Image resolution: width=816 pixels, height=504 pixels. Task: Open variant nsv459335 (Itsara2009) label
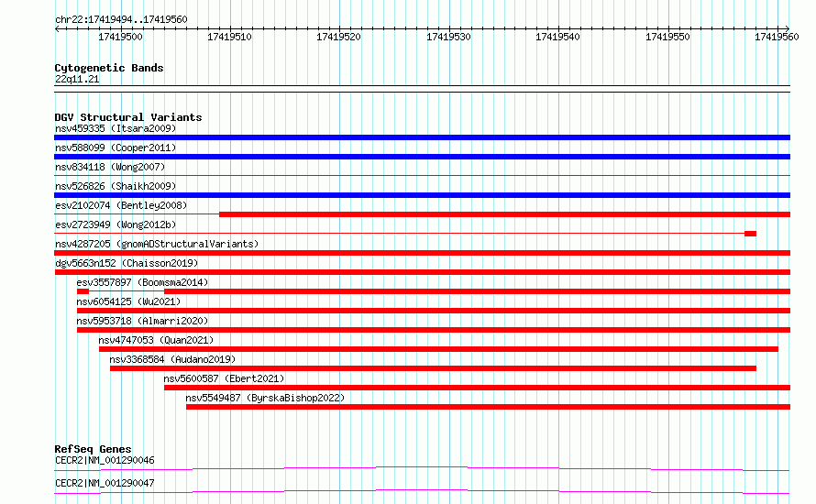tap(116, 128)
